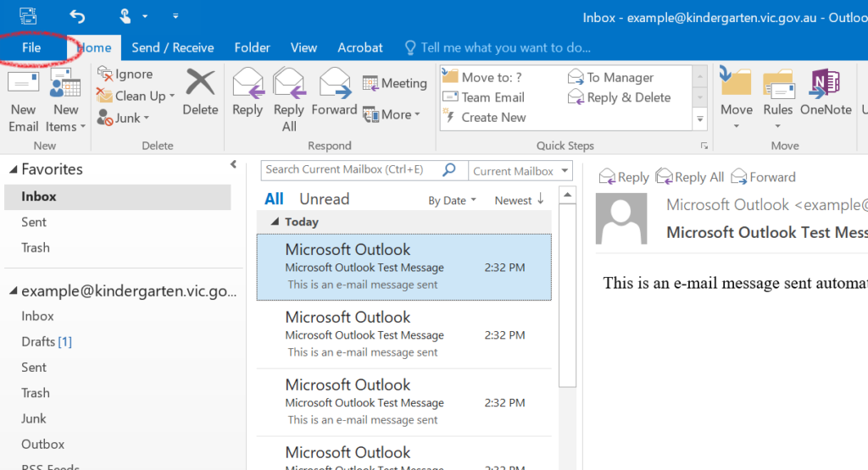Open the Acrobat tab
The height and width of the screenshot is (470, 868).
pos(360,47)
